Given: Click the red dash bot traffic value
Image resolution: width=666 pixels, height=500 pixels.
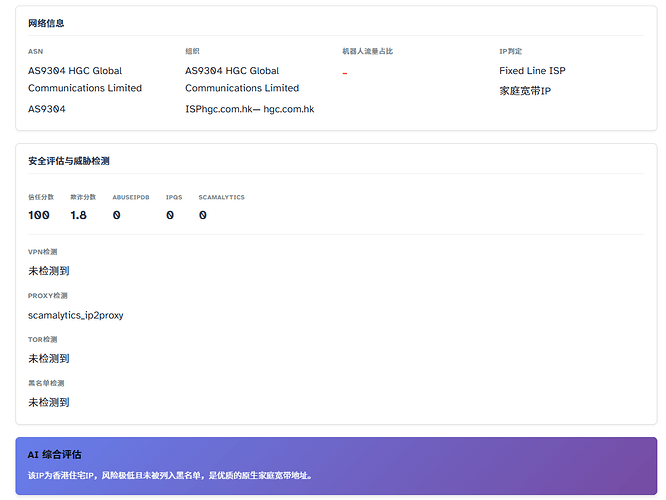Looking at the screenshot, I should [x=345, y=73].
